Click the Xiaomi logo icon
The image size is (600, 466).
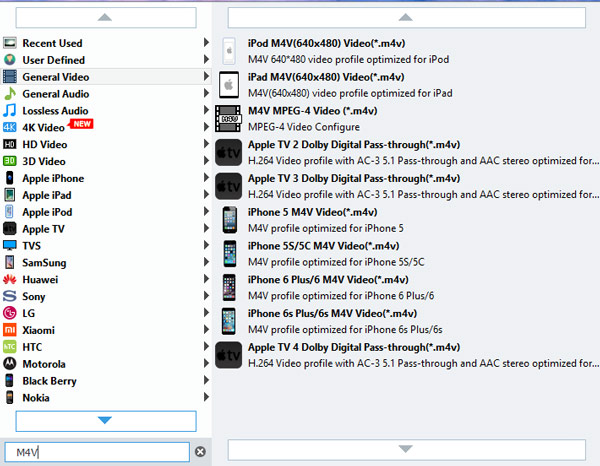click(10, 330)
